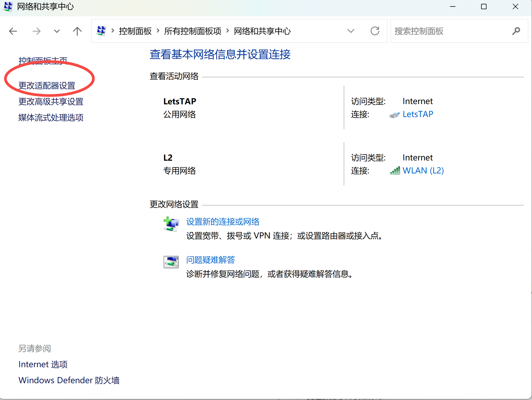Expand the address bar history dropdown
Image resolution: width=532 pixels, height=400 pixels.
click(351, 31)
